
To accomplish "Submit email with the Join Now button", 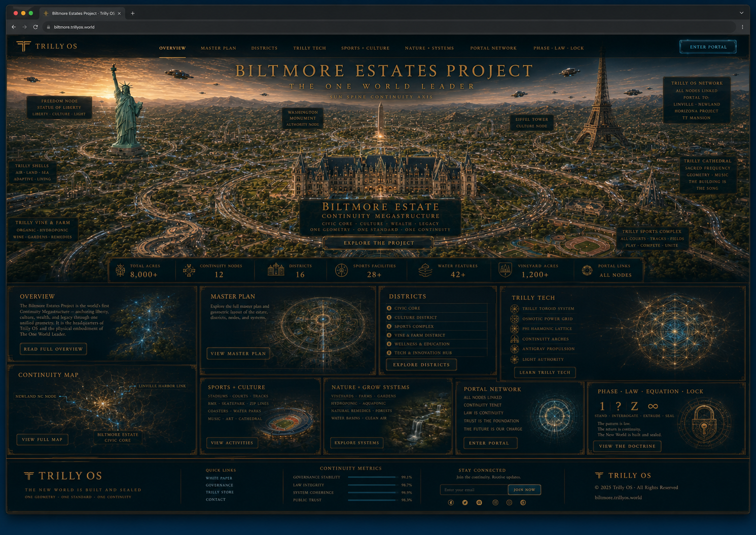I will pyautogui.click(x=524, y=490).
